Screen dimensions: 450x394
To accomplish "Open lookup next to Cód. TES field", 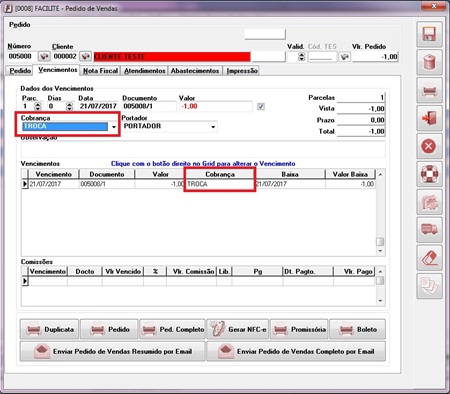I will coord(345,57).
